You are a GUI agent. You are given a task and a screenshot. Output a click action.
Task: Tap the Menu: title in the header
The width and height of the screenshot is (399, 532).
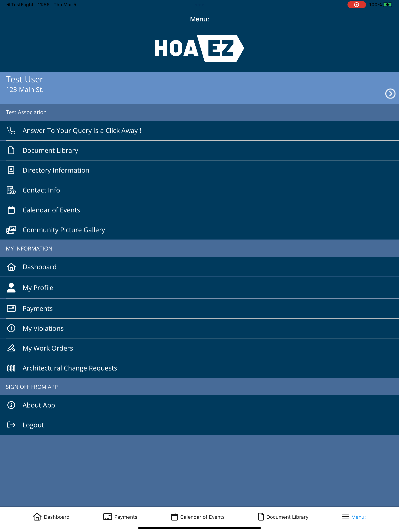click(x=199, y=19)
